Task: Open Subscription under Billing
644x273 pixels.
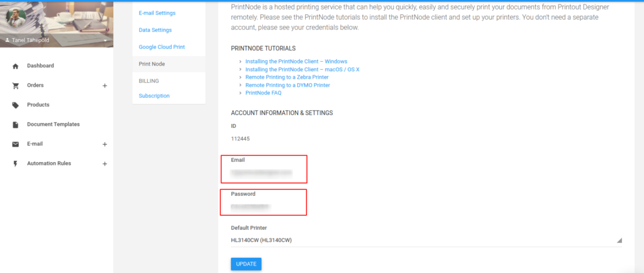Action: tap(154, 96)
